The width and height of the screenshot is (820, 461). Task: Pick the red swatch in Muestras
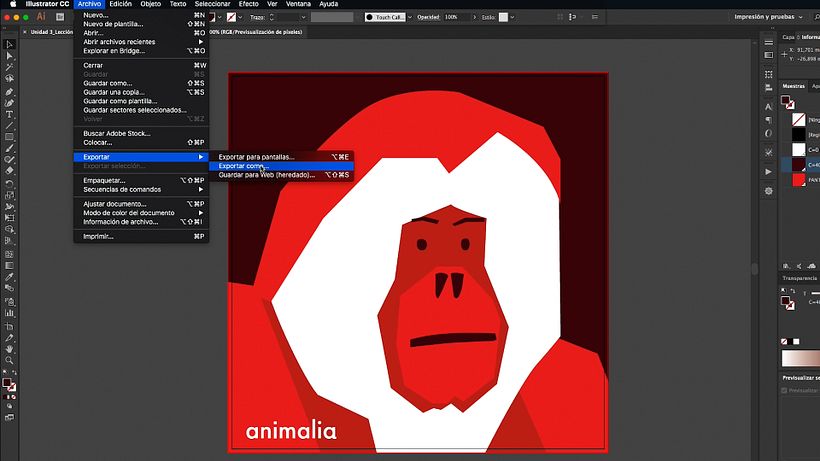coord(798,179)
